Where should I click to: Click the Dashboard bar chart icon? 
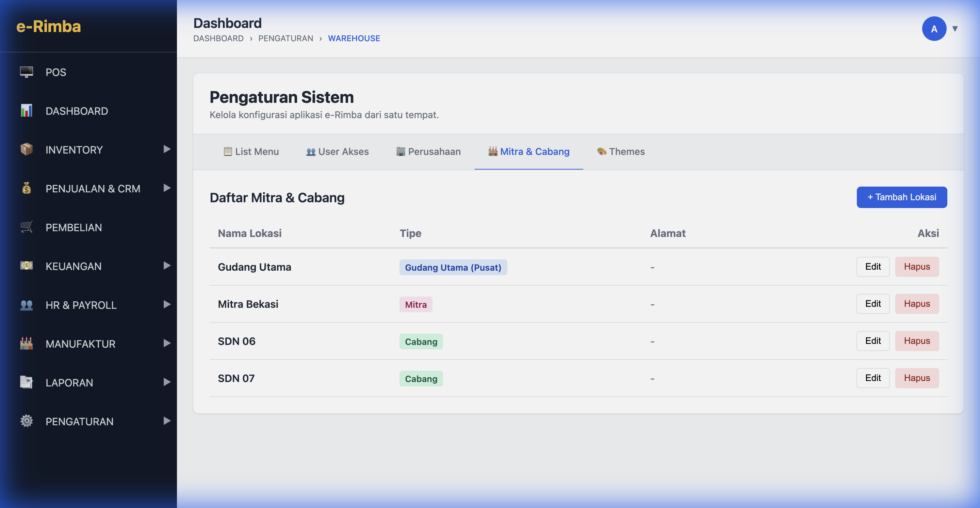tap(26, 111)
